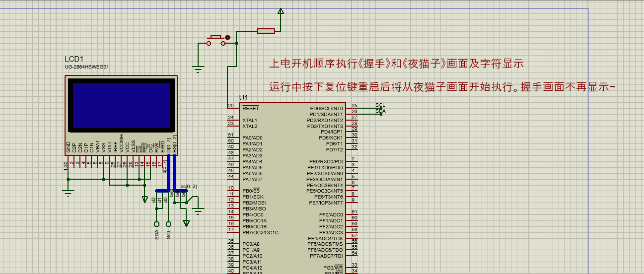644x274 pixels.
Task: Click the bs[0..2] bus label
Action: [189, 187]
